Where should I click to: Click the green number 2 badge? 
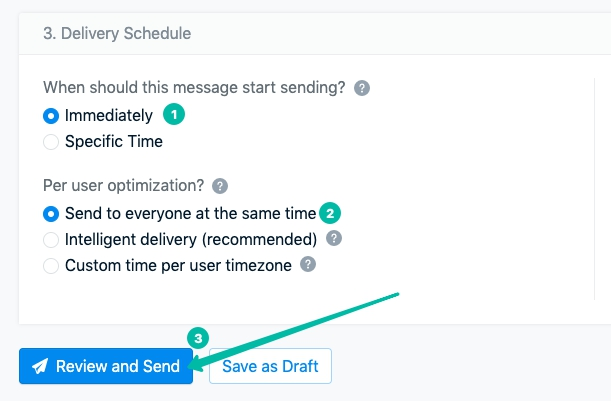[x=331, y=213]
